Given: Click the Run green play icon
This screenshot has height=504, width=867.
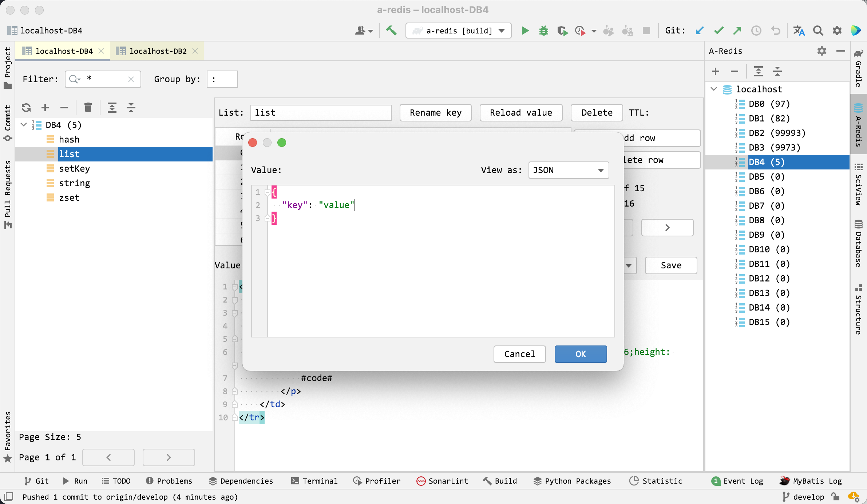Looking at the screenshot, I should tap(524, 31).
